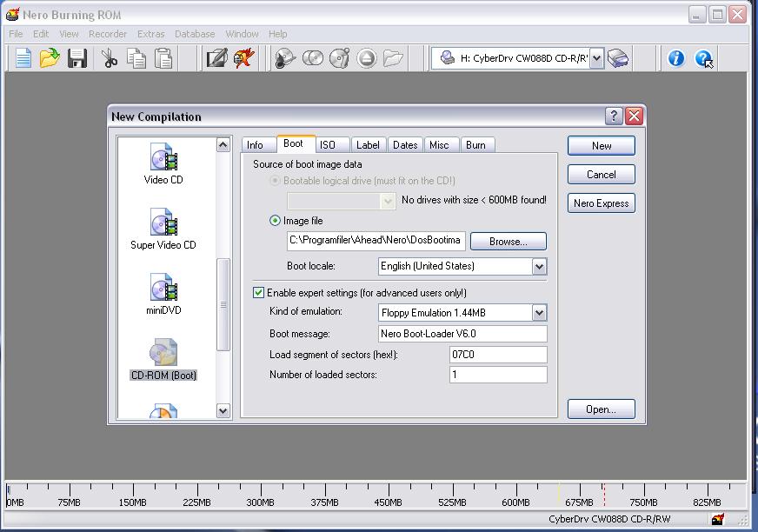Click the Boot tab
Screen dimensions: 758x532
coord(296,143)
